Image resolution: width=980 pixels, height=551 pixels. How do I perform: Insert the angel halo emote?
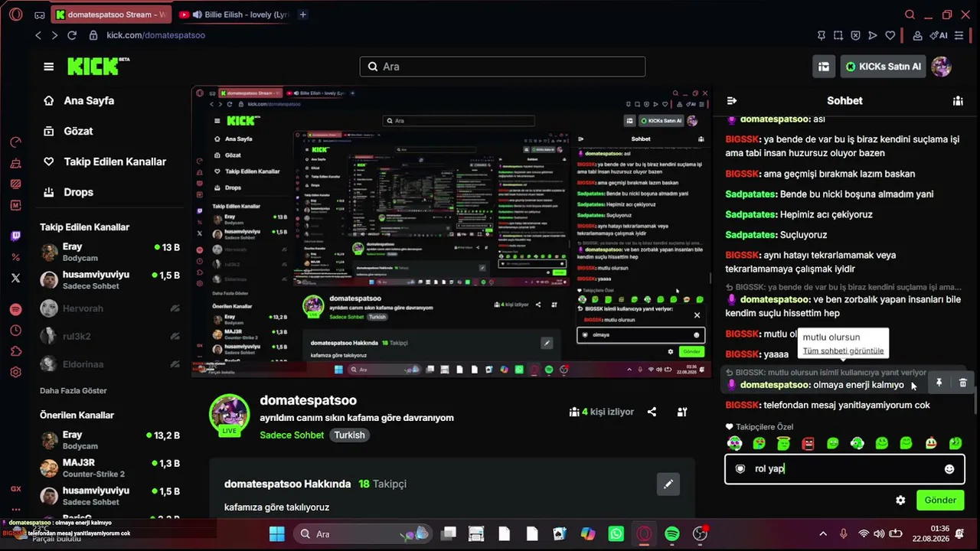(x=783, y=443)
